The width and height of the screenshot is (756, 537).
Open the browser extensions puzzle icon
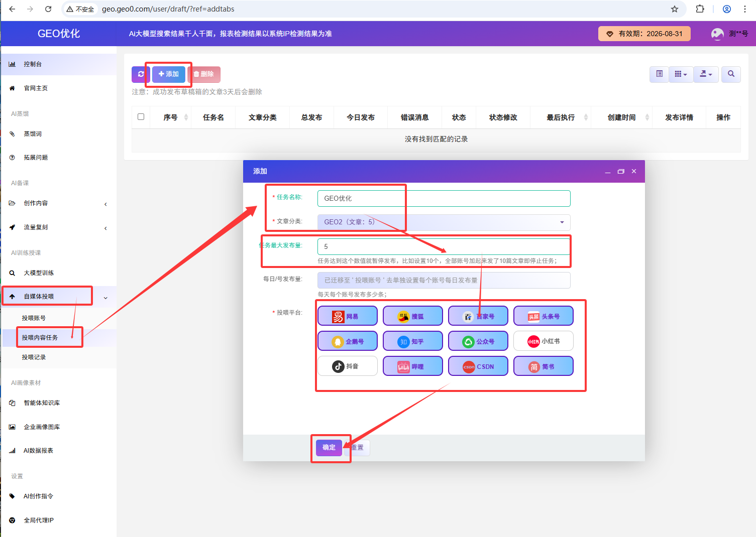(700, 9)
